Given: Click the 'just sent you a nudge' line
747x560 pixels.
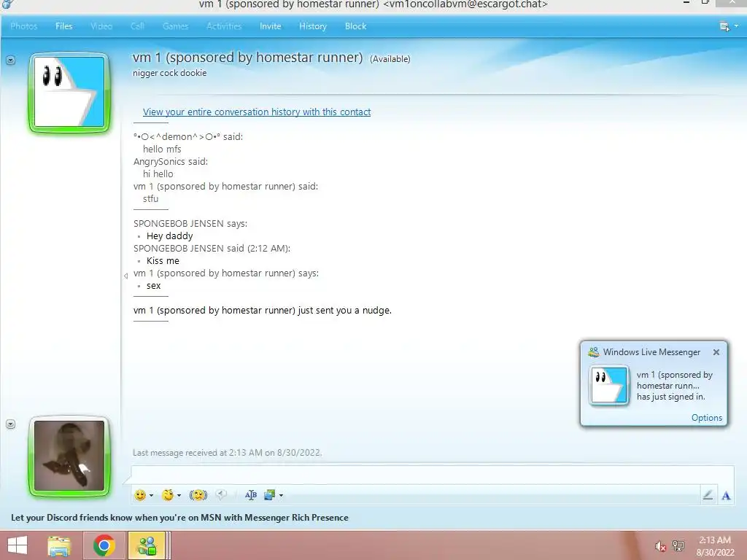Looking at the screenshot, I should 263,310.
